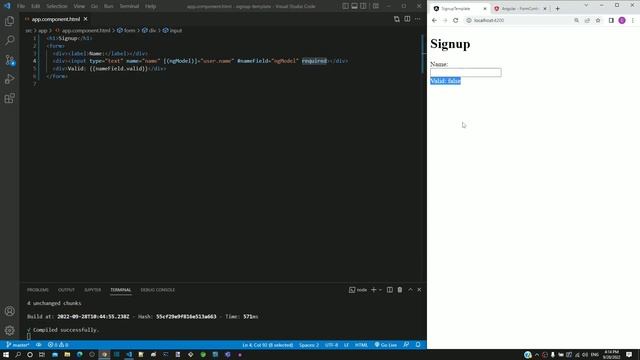Open Accounts menu in activity bar
This screenshot has height=360, width=640.
[9, 311]
